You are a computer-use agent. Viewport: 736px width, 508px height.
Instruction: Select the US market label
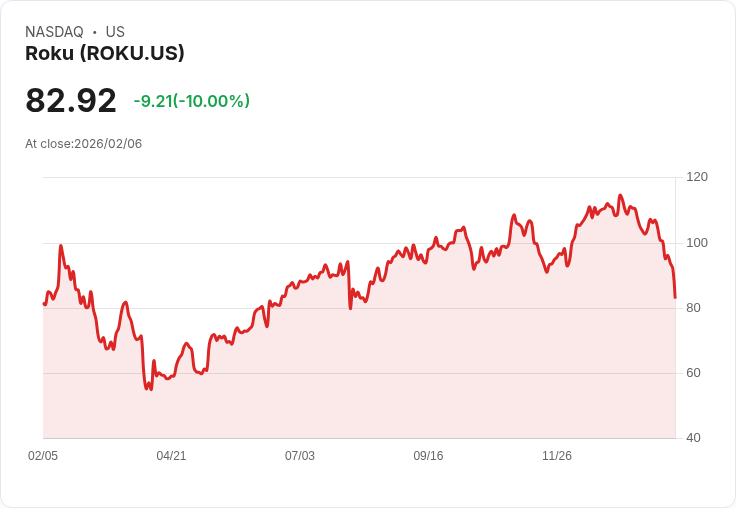[115, 32]
